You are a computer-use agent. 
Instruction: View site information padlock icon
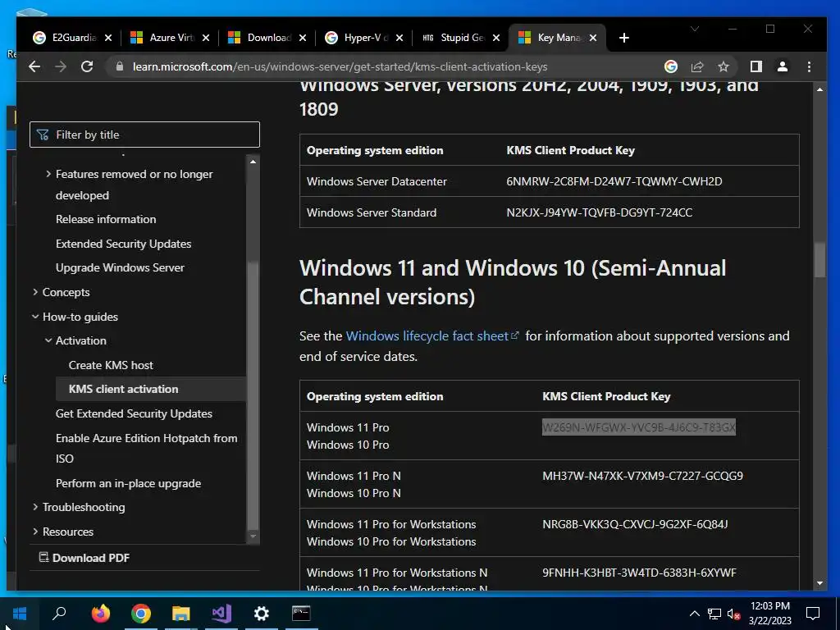pos(120,66)
